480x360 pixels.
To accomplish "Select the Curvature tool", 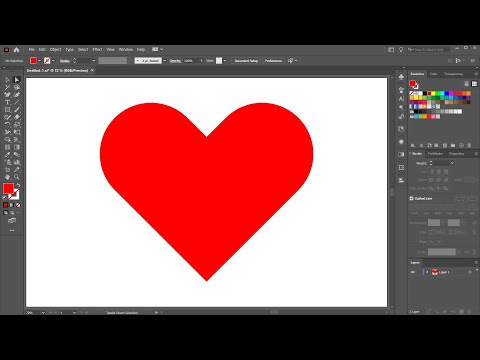I will [17, 95].
